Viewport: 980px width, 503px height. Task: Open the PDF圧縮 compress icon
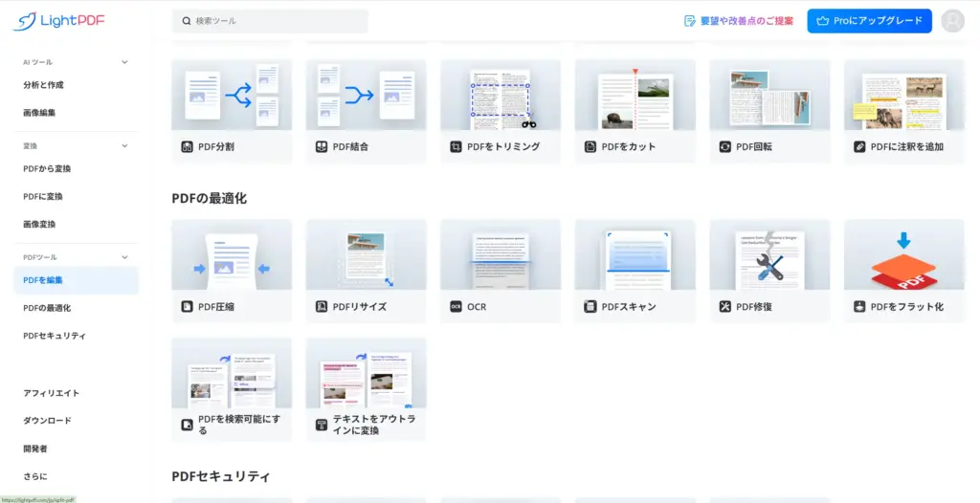[188, 307]
